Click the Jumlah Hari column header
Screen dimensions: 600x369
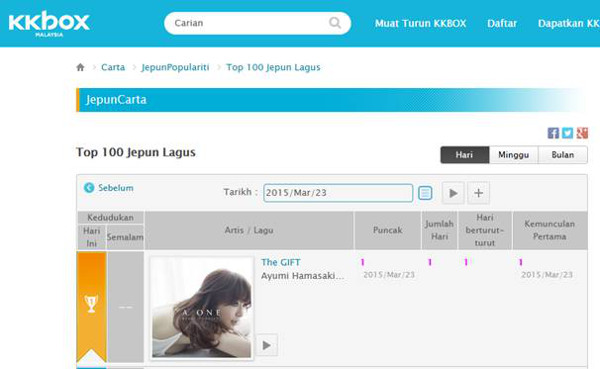coord(439,230)
